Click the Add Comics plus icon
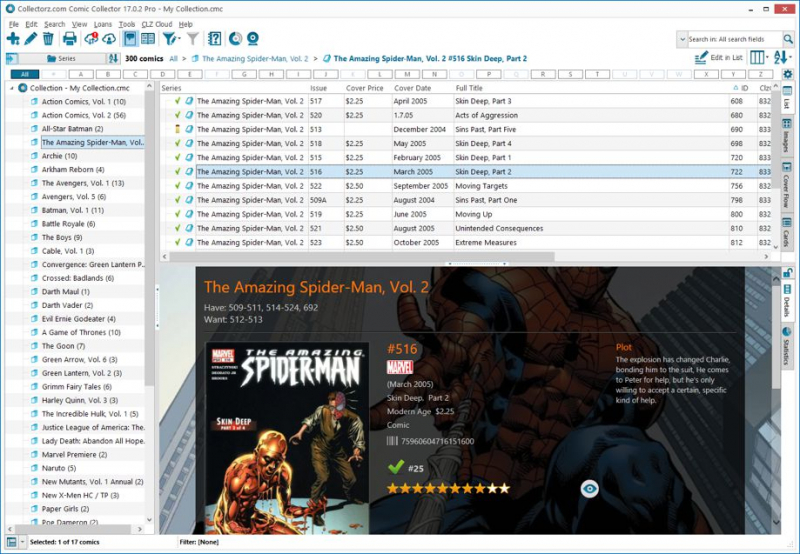800x554 pixels. click(x=13, y=39)
